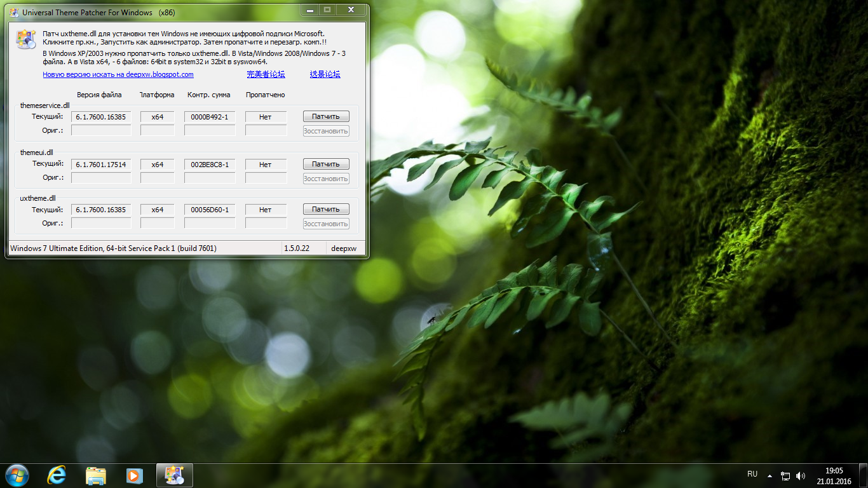Select Universal Theme Patcher taskbar button
This screenshot has height=488, width=868.
174,475
